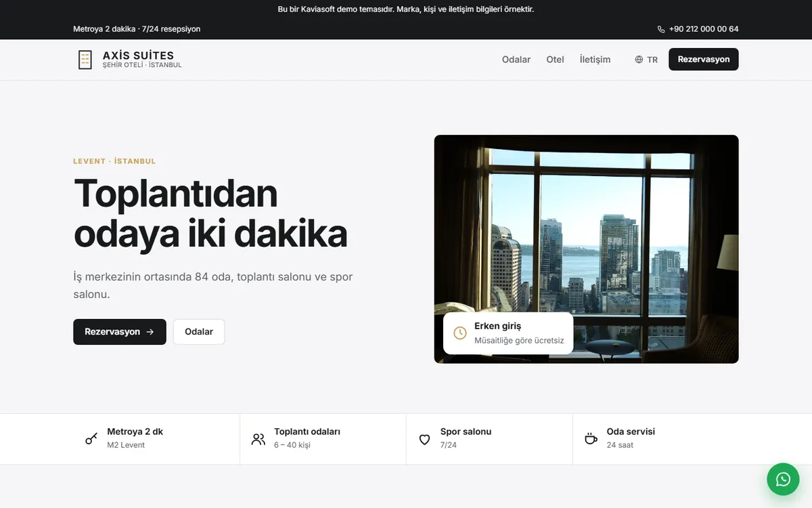Click the Metroya 2 dk feature title
812x508 pixels.
tap(135, 431)
